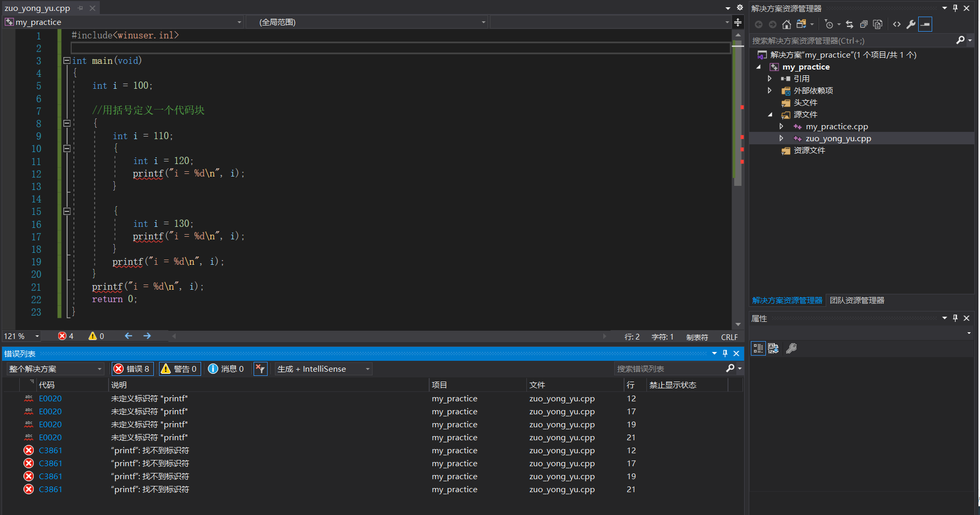Collapse the my_practice project node

tap(759, 67)
